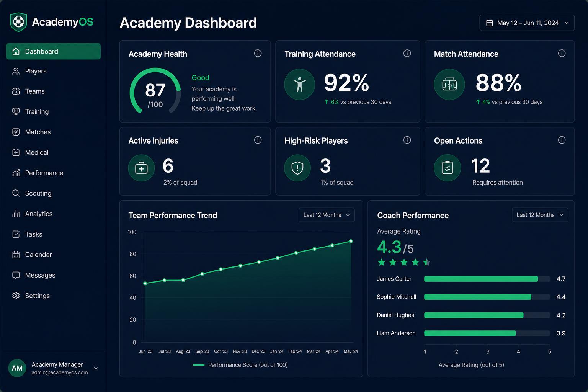Open the May 12 – Jun 11, 2024 date dropdown

[527, 23]
